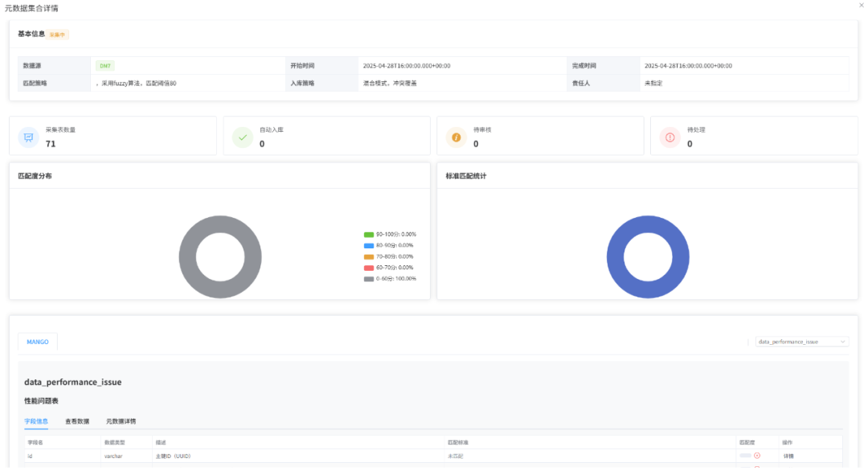Toggle the orange 70-80分 legend swatch
This screenshot has width=868, height=471.
369,257
